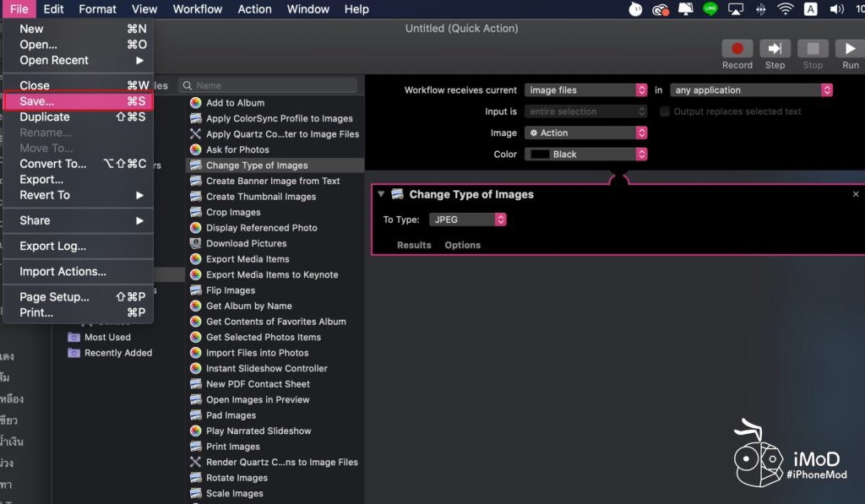Select the Add to Album action icon
The width and height of the screenshot is (865, 504).
point(196,103)
